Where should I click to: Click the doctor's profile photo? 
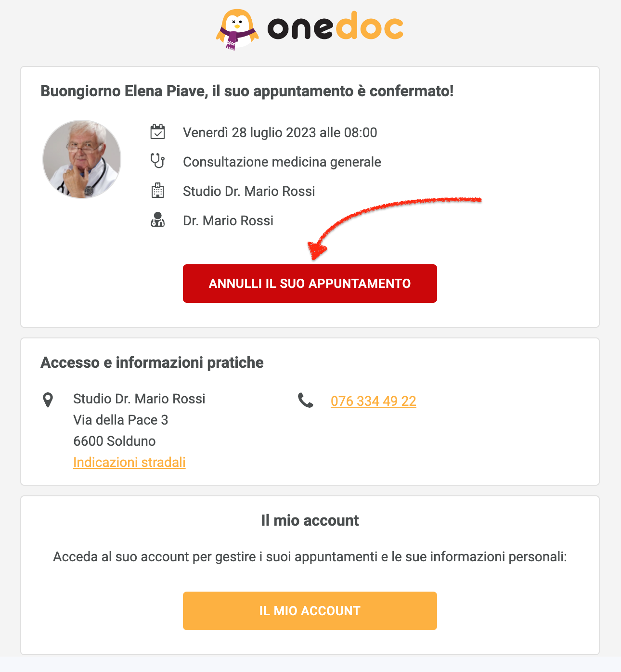(82, 159)
